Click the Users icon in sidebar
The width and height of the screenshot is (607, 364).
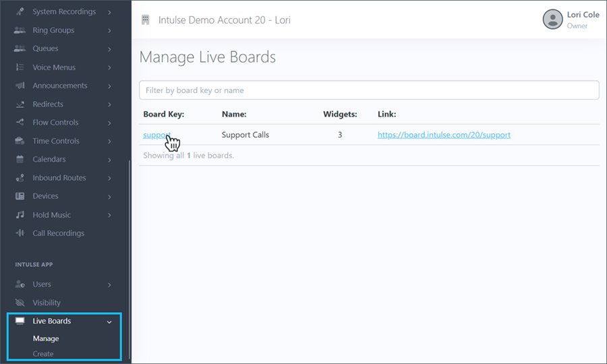click(x=20, y=284)
